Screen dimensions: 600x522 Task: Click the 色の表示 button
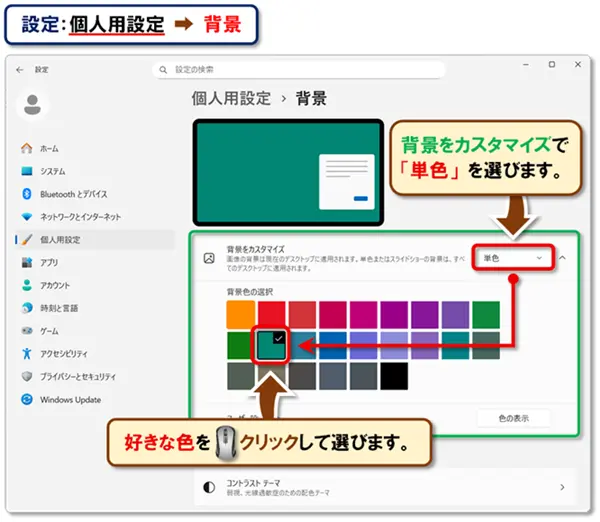tap(514, 418)
